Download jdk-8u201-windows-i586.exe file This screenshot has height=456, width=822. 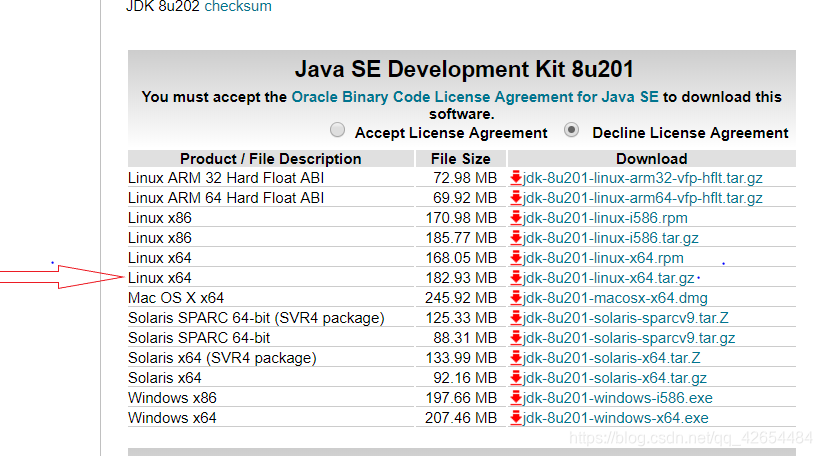coord(618,398)
